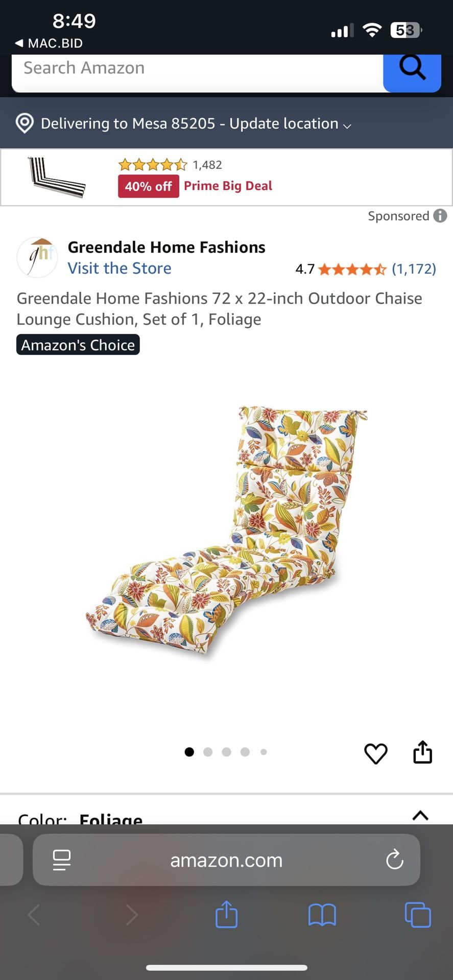Reload page with the refresh icon
The height and width of the screenshot is (980, 453).
(394, 860)
